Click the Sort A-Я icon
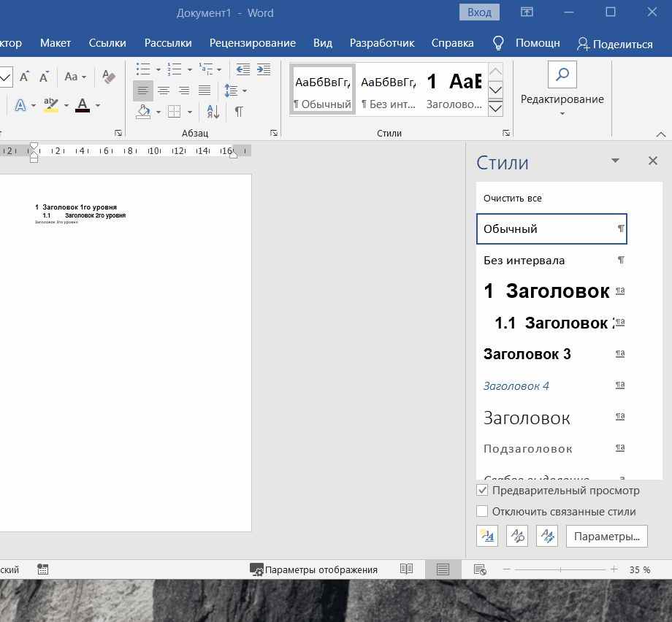This screenshot has width=672, height=622. [213, 112]
